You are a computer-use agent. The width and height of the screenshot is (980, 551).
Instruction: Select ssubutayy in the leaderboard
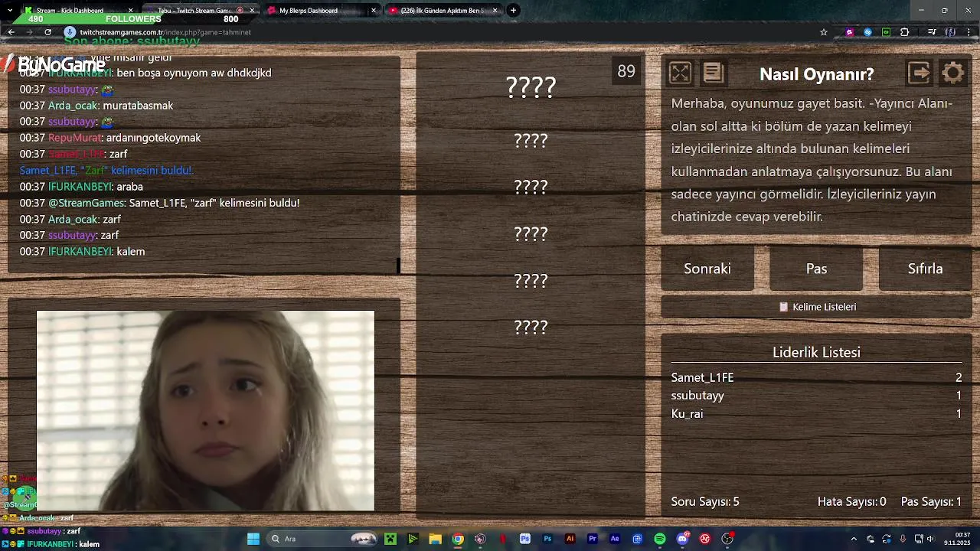697,396
